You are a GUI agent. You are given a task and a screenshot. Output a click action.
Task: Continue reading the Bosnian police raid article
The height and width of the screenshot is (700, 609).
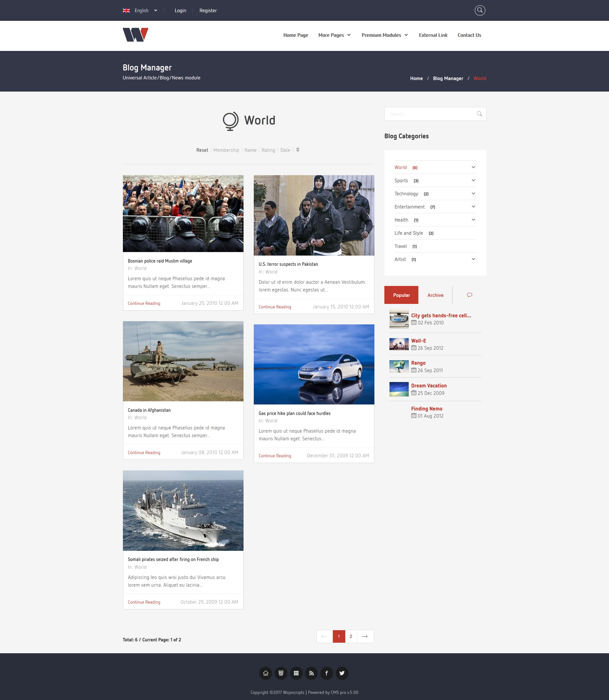144,303
